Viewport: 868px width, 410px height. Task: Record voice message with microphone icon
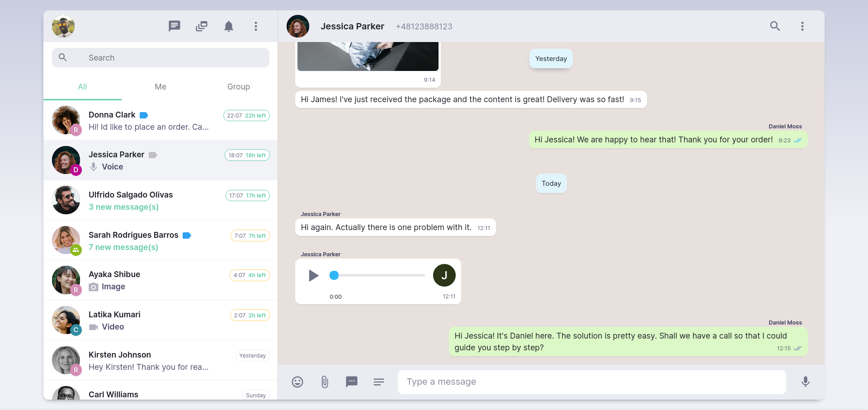coord(806,382)
